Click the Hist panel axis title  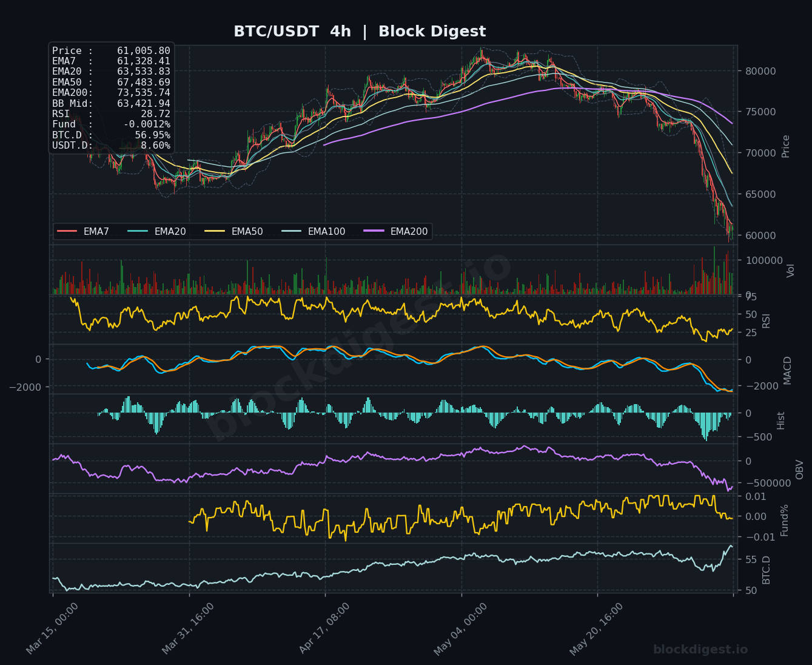(781, 420)
